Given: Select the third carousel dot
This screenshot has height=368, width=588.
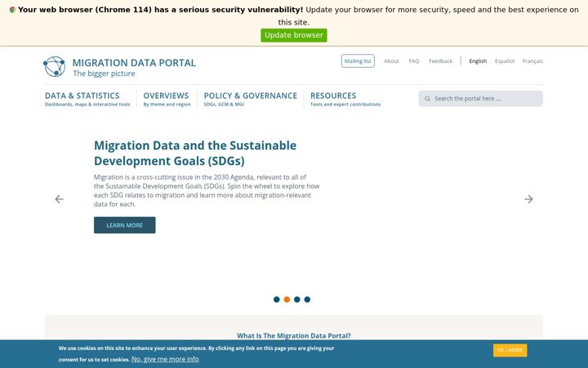Looking at the screenshot, I should click(297, 299).
